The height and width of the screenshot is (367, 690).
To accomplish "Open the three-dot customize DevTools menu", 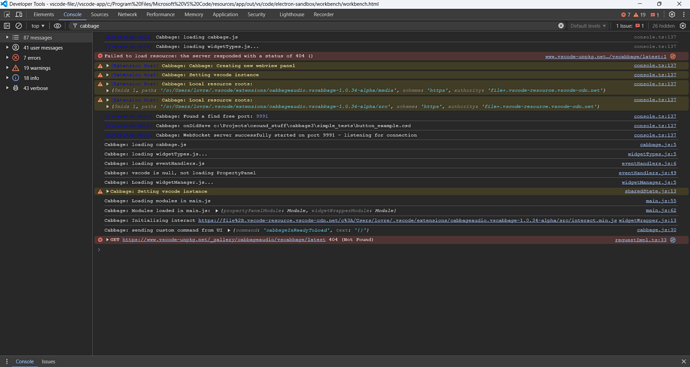I will [683, 15].
